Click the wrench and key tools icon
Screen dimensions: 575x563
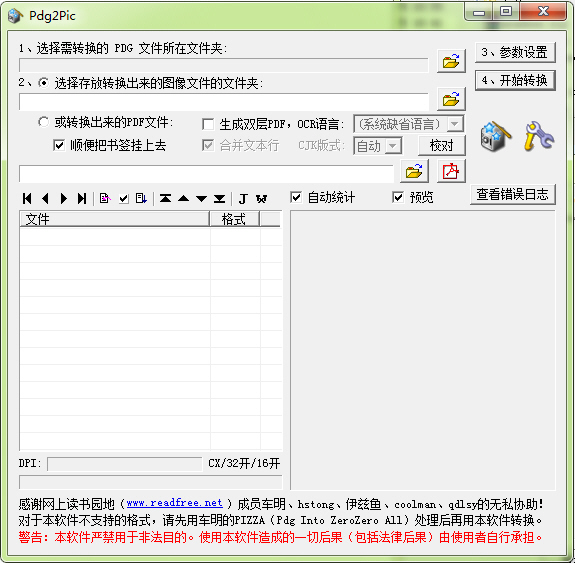539,136
